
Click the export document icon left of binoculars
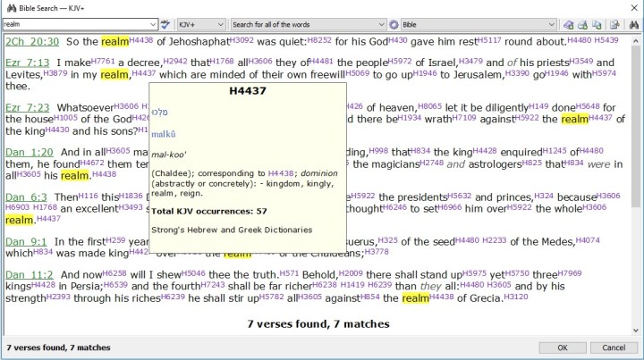(x=614, y=23)
